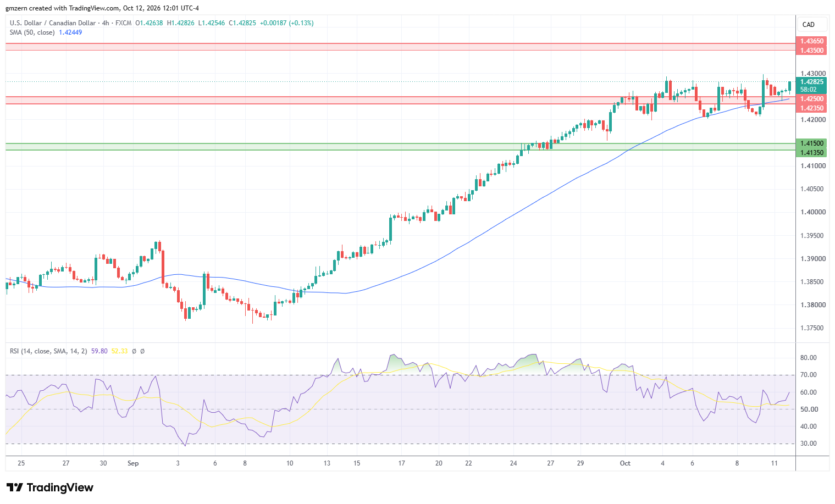Click the 1.43000 price axis tick
Screen dimensions: 835x504
pos(813,73)
